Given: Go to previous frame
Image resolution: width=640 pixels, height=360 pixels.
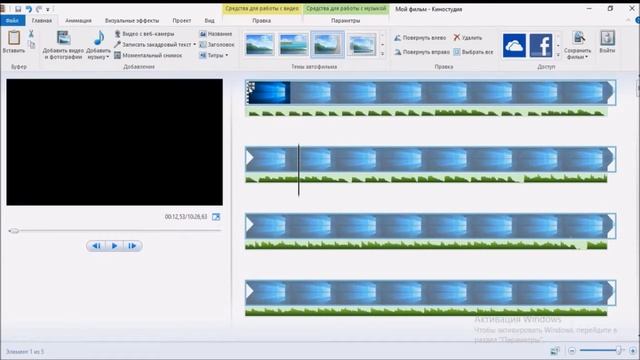Looking at the screenshot, I should [x=96, y=246].
